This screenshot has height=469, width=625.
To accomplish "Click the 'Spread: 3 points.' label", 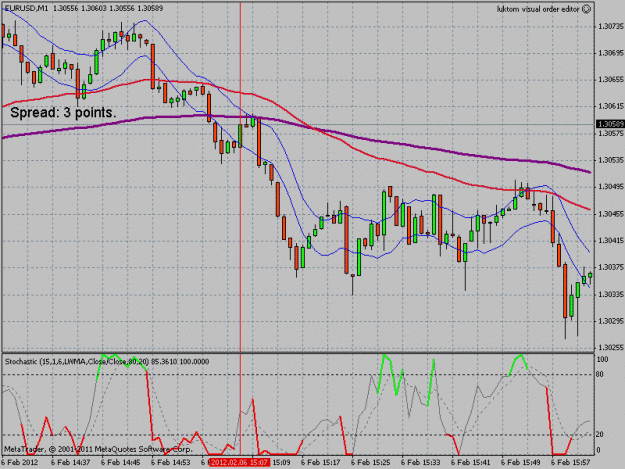I will tap(63, 113).
